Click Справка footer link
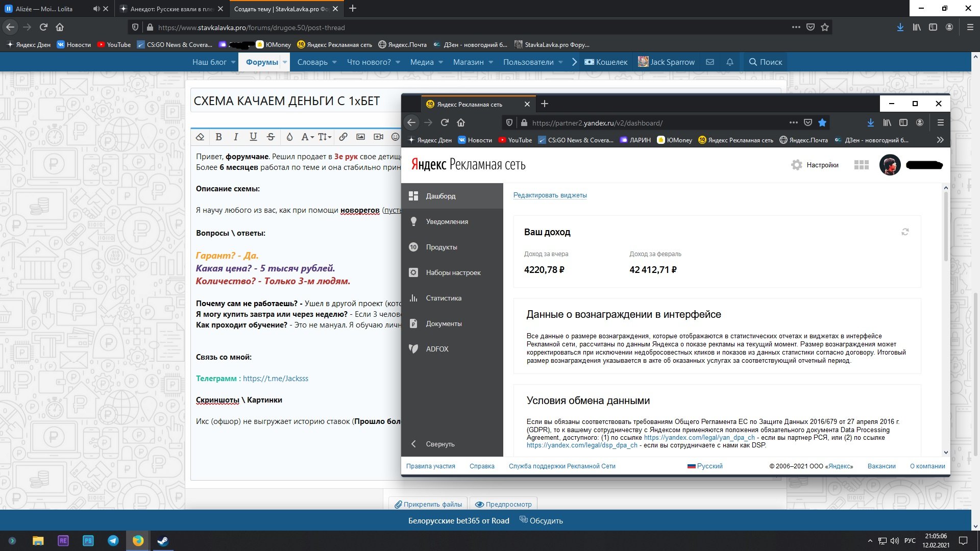 tap(482, 466)
